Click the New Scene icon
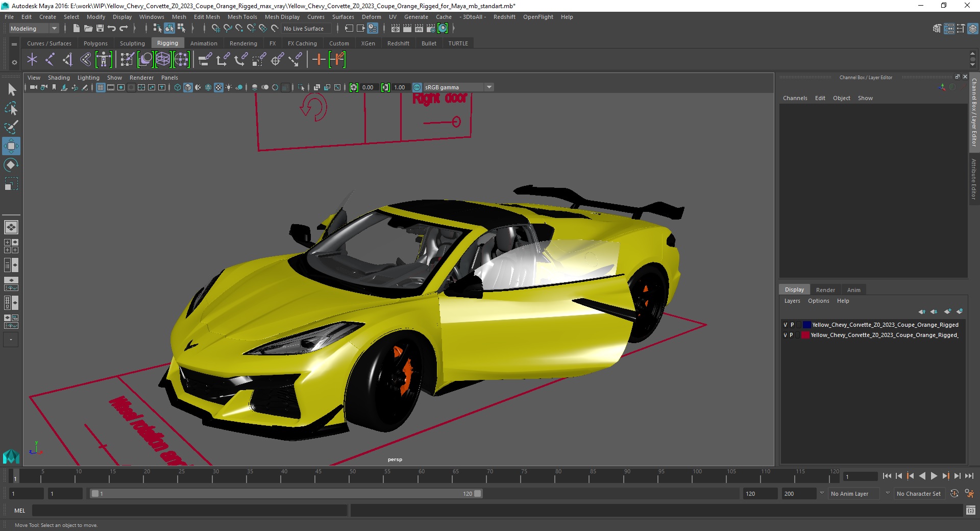This screenshot has width=980, height=531. pyautogui.click(x=76, y=29)
